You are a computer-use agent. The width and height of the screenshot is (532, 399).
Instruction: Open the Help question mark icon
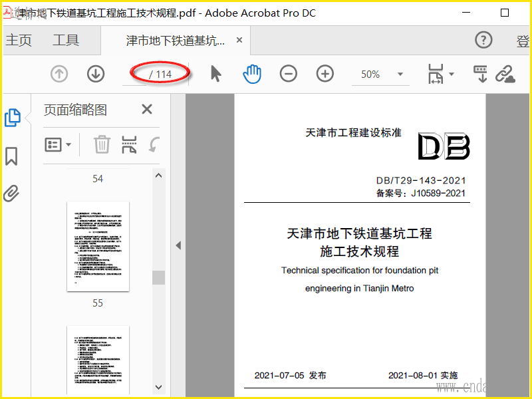click(x=483, y=40)
